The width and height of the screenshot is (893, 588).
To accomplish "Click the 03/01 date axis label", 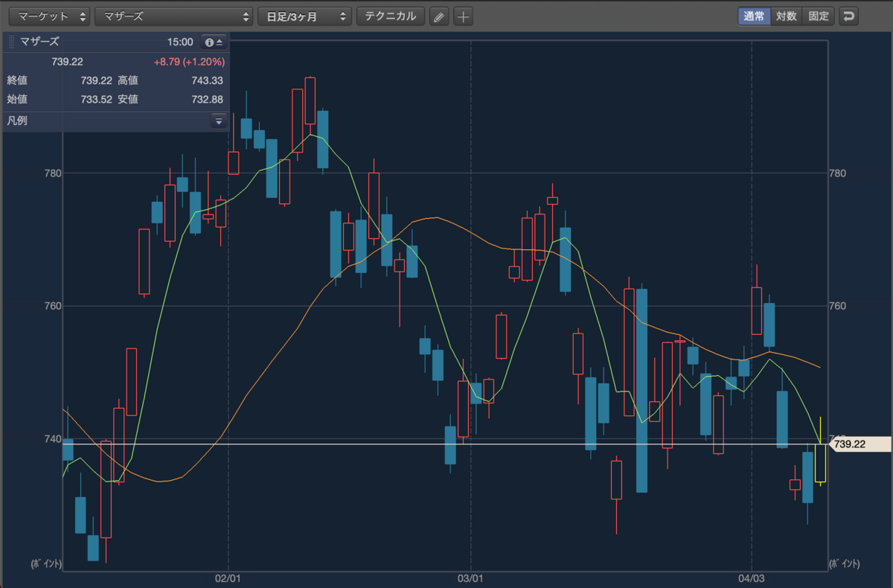I will pos(470,578).
